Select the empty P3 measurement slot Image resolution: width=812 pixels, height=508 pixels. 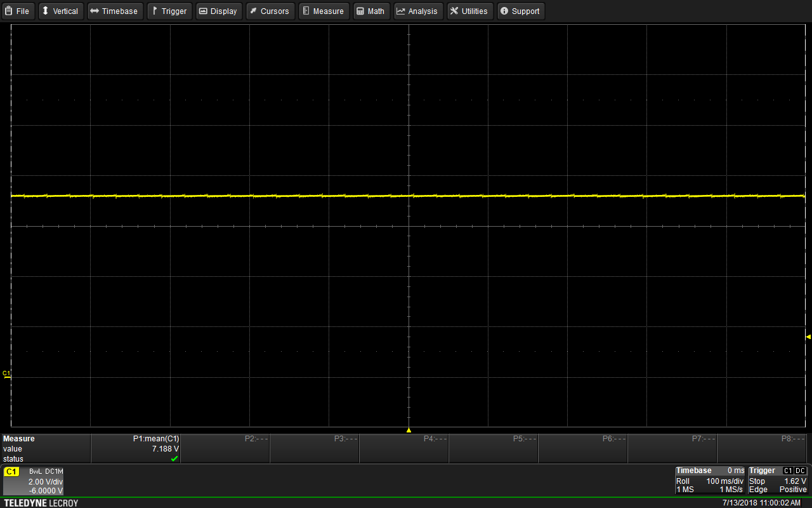pyautogui.click(x=315, y=448)
